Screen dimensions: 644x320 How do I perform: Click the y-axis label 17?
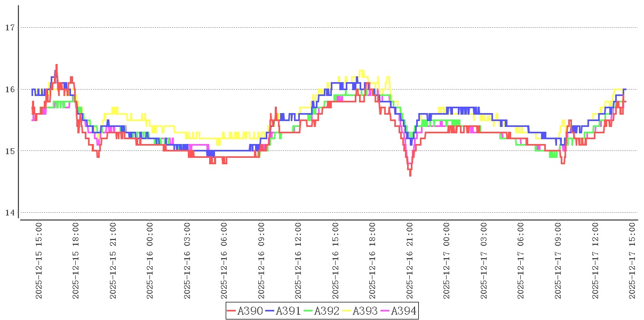(9, 27)
